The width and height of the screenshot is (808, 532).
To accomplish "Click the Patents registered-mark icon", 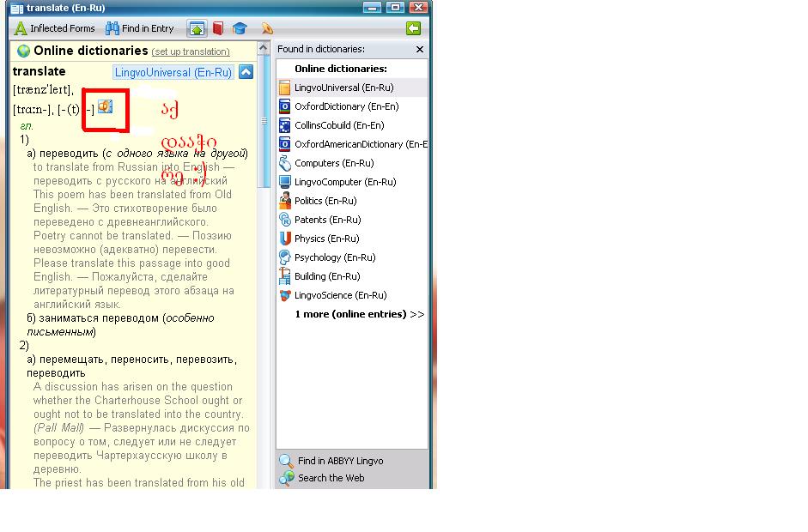I will click(x=284, y=220).
